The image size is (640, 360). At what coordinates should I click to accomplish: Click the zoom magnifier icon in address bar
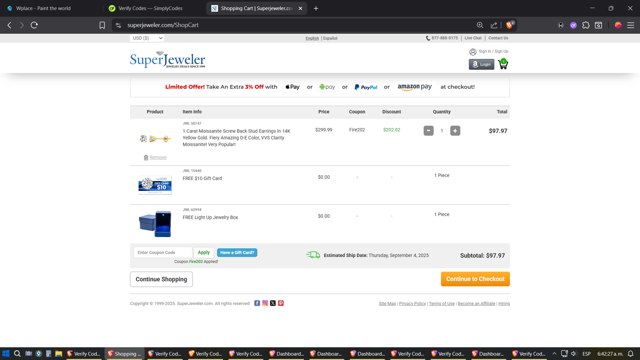480,25
